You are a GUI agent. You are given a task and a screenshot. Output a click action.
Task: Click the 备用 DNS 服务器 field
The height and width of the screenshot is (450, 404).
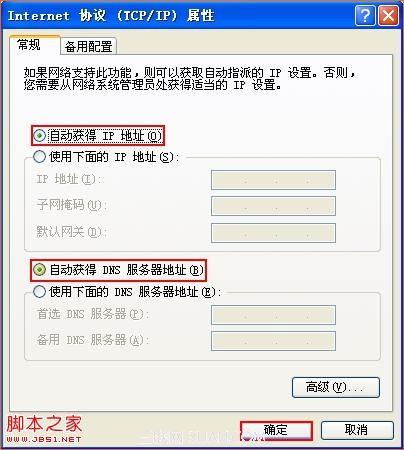tap(273, 341)
